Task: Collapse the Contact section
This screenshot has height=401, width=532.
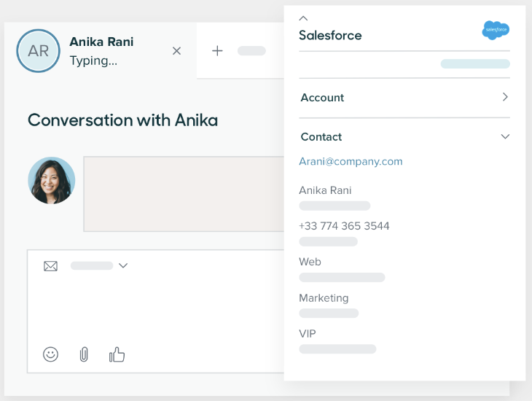Action: click(505, 136)
